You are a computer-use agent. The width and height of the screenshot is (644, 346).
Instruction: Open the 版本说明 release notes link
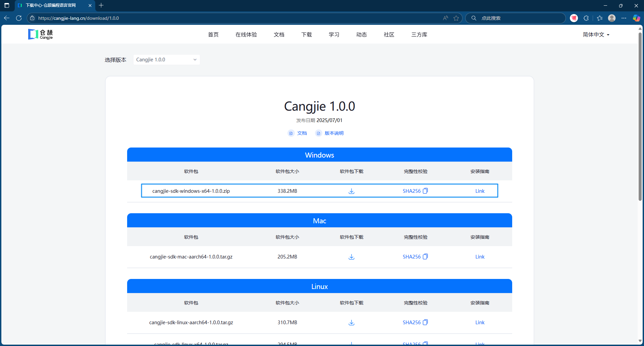(329, 133)
